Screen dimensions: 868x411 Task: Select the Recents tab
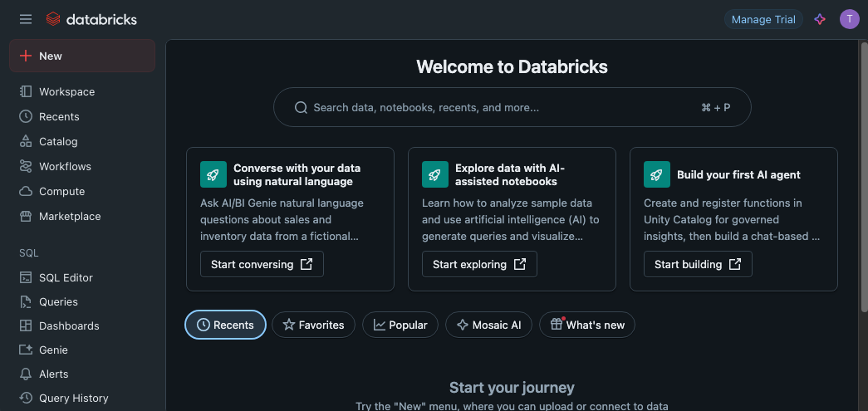pos(225,325)
